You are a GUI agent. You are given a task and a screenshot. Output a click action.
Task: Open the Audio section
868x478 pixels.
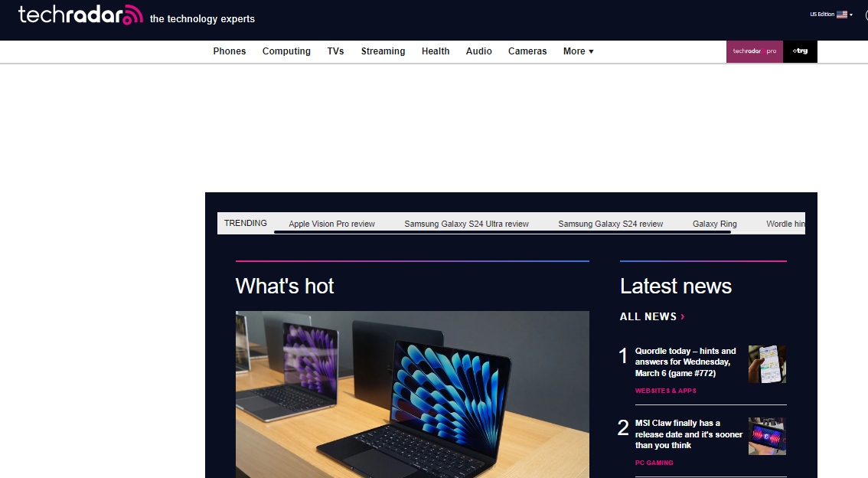coord(479,51)
